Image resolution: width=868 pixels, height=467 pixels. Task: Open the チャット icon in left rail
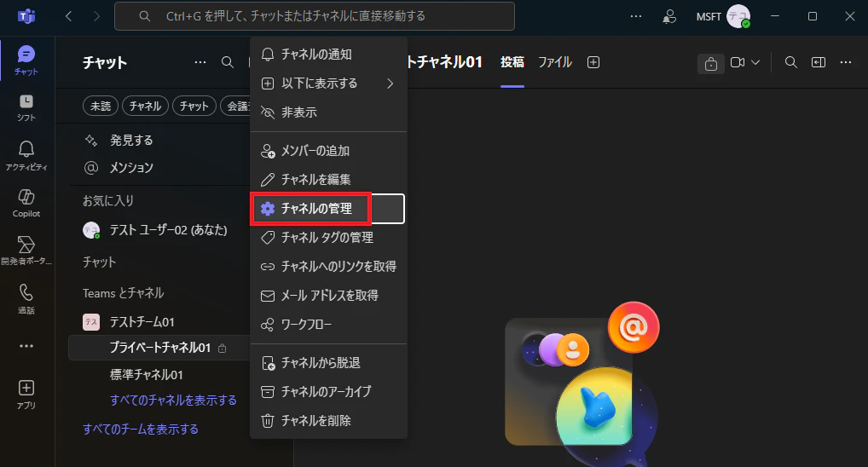pyautogui.click(x=26, y=61)
